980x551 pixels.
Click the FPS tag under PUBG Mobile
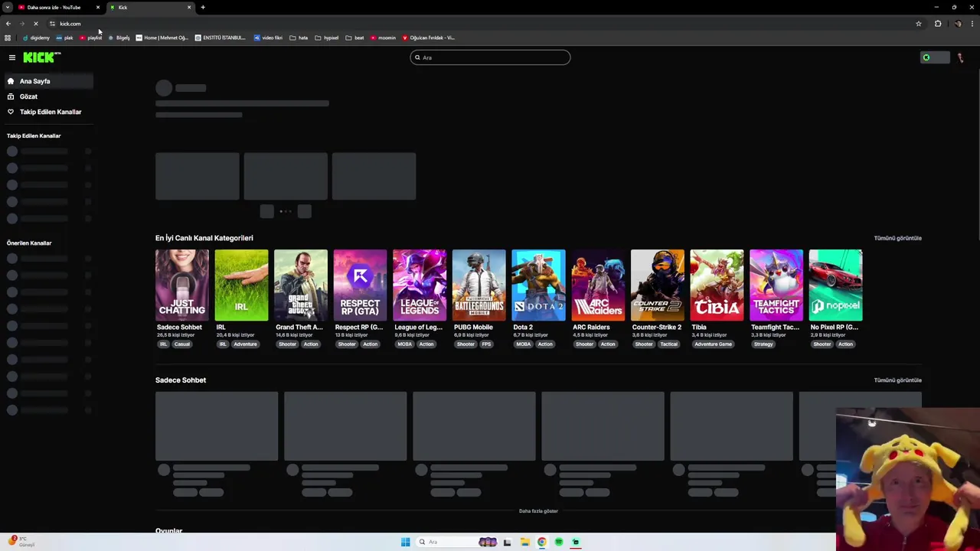486,344
